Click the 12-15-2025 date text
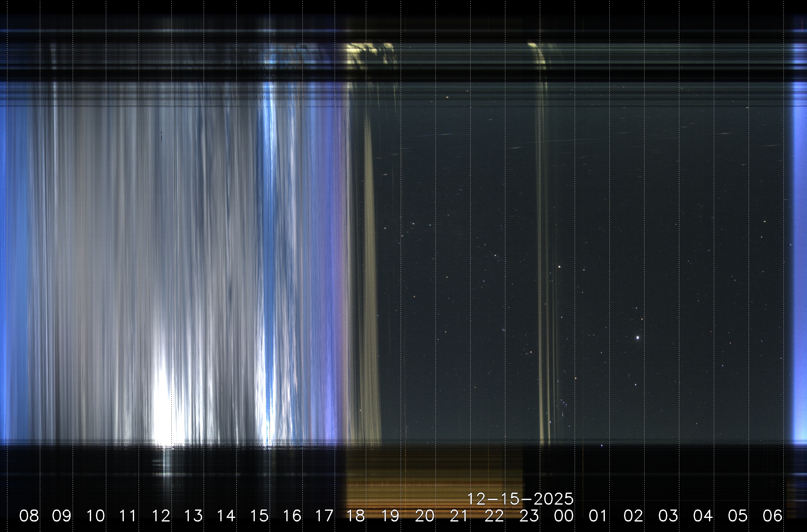807x532 pixels. (520, 499)
